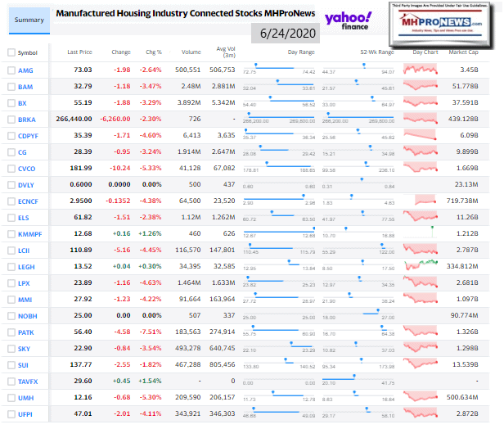Screen dimensions: 504x429
Task: Sort the list by Symbol column header
Action: tap(27, 52)
